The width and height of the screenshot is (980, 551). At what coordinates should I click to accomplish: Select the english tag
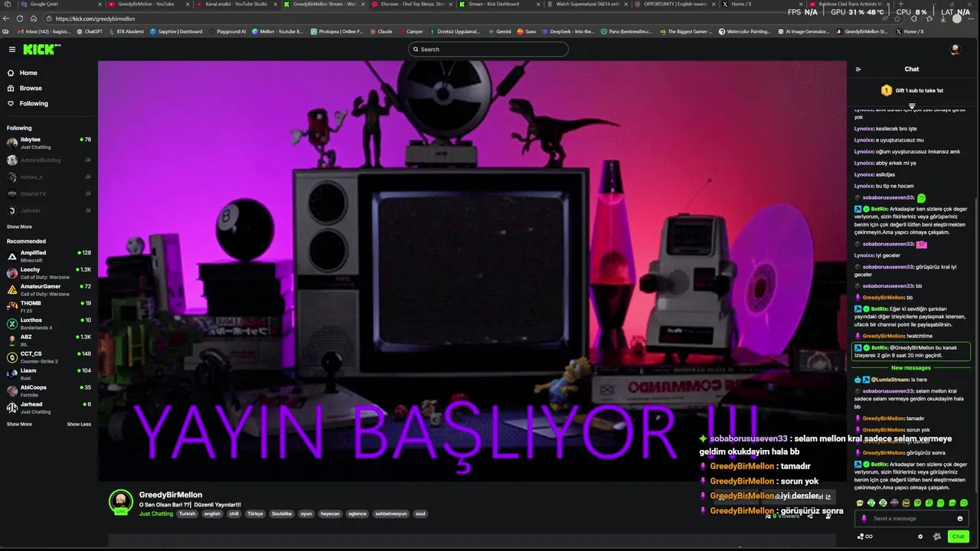(x=212, y=514)
